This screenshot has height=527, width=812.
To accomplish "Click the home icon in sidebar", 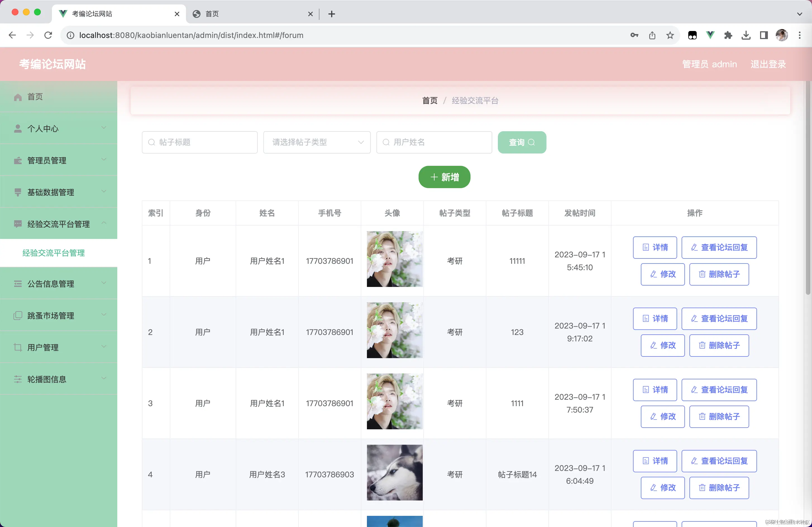I will point(18,97).
